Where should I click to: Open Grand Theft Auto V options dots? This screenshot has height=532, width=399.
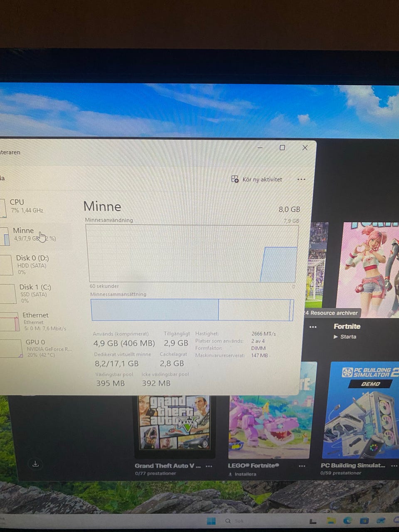(x=209, y=466)
